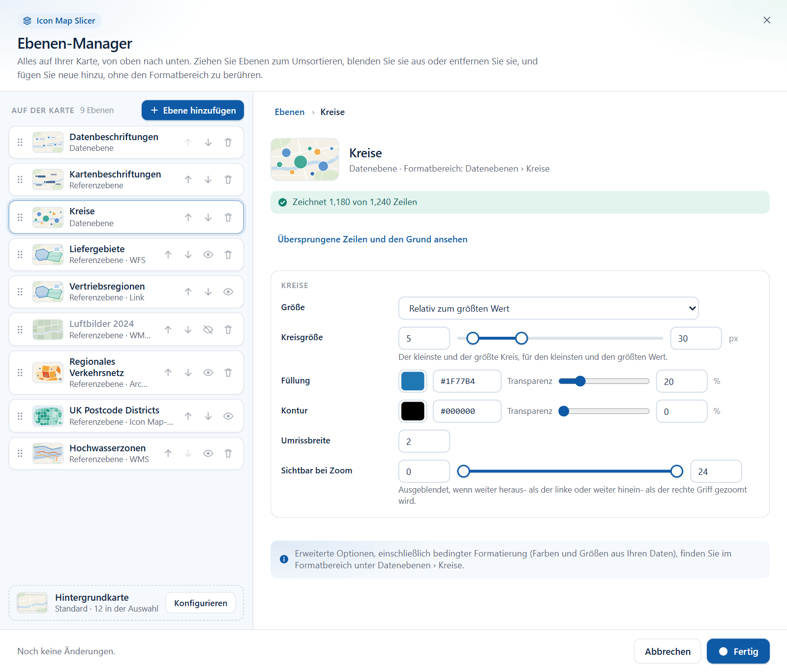Open the Größe dropdown
Image resolution: width=787 pixels, height=672 pixels.
tap(548, 308)
